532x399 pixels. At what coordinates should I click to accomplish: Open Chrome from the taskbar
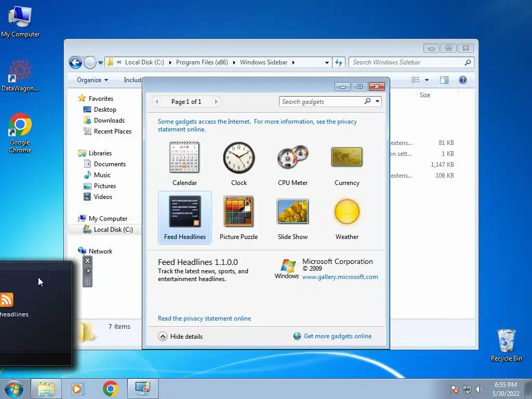(x=110, y=389)
